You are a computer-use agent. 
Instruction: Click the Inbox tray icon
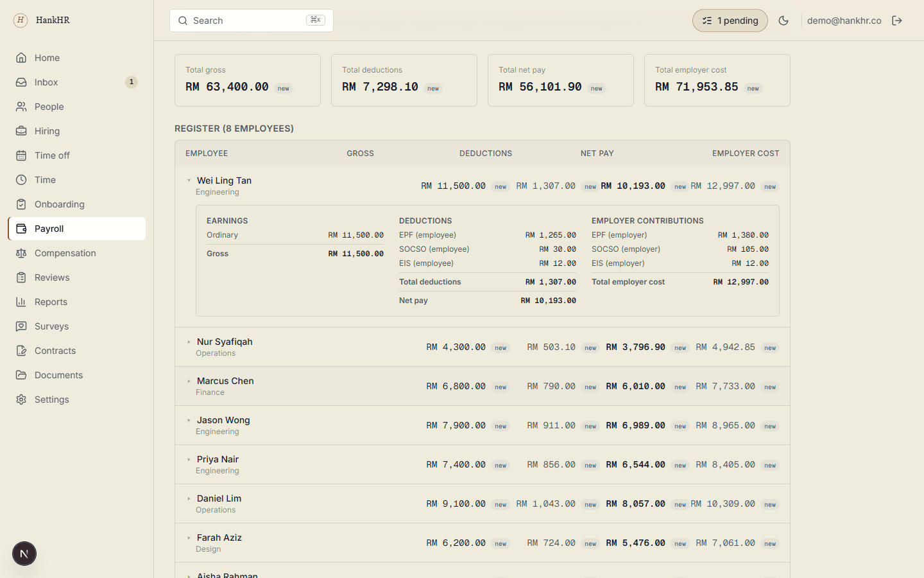21,82
